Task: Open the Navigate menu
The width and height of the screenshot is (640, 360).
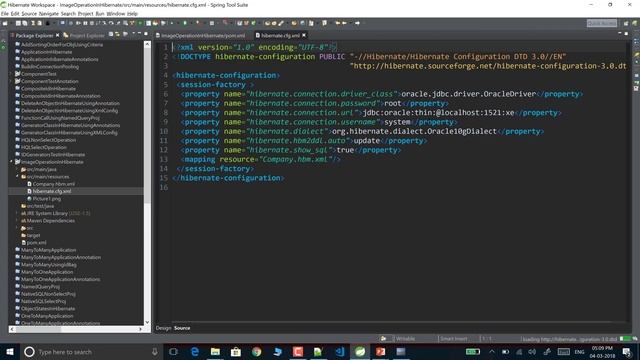Action: point(49,13)
